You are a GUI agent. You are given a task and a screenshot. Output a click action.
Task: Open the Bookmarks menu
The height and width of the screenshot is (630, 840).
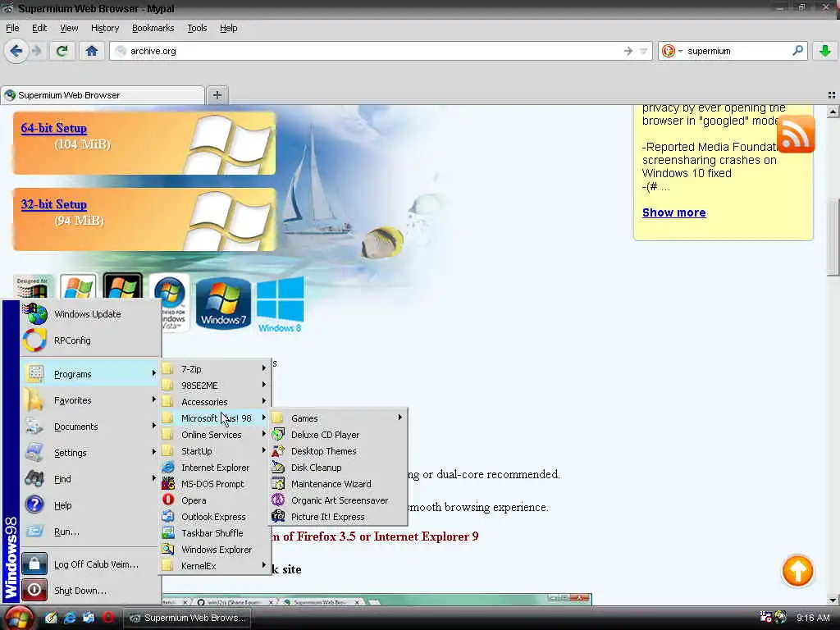pos(153,28)
